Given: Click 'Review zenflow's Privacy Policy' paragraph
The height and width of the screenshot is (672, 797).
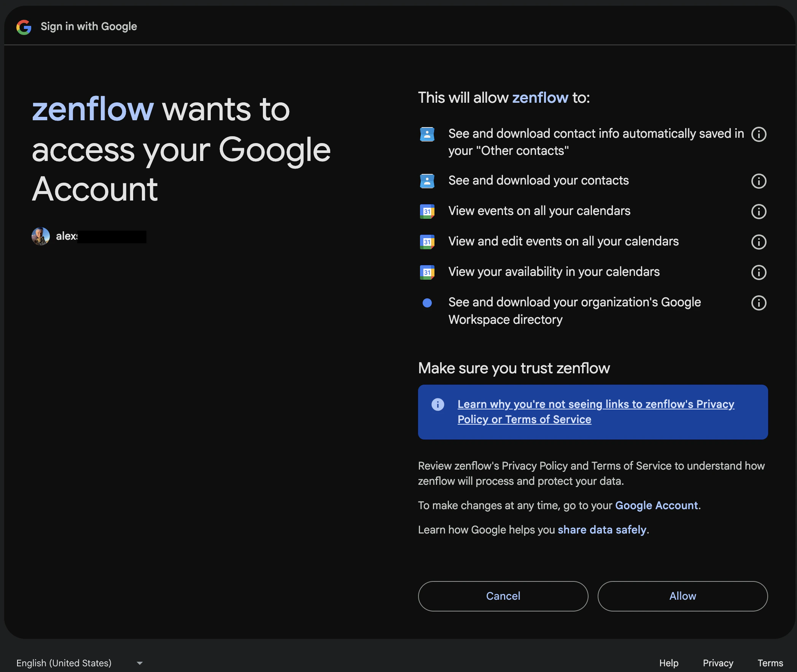Looking at the screenshot, I should pyautogui.click(x=591, y=473).
